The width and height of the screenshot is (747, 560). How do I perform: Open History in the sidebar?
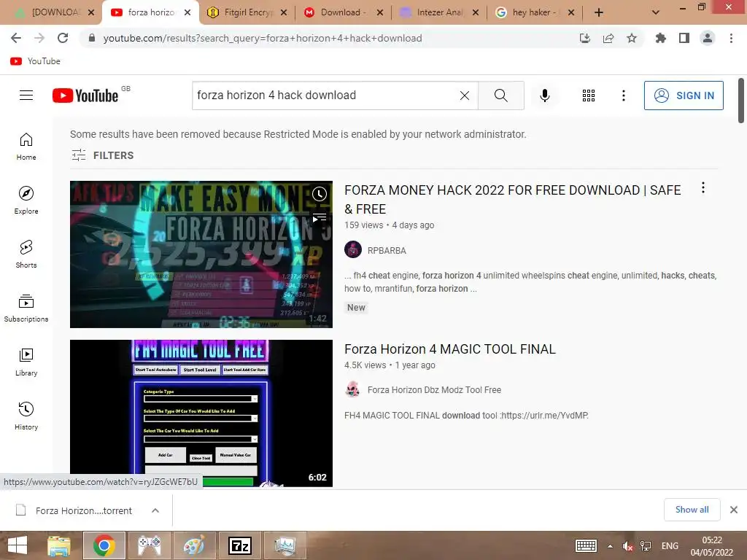[x=26, y=416]
